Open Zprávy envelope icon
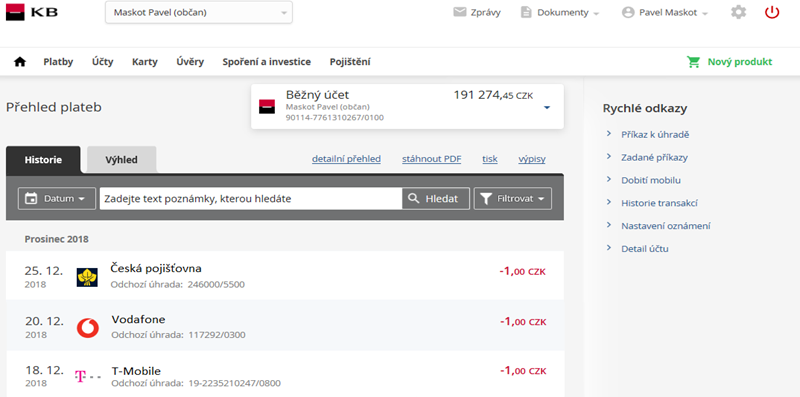 click(x=460, y=12)
